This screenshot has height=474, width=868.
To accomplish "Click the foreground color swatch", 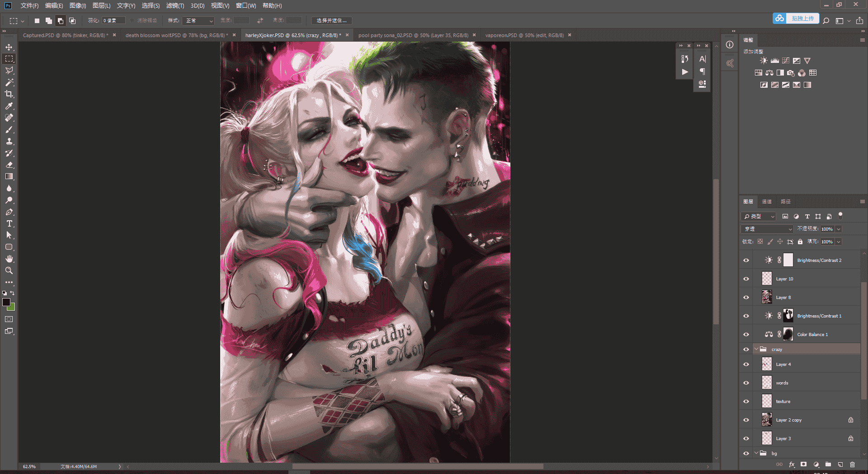I will pyautogui.click(x=6, y=302).
